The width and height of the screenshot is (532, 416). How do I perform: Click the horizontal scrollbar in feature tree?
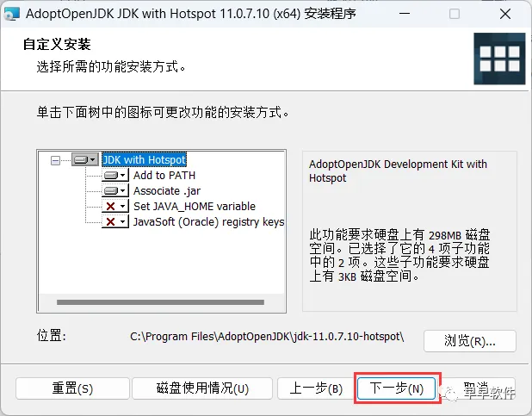click(x=160, y=302)
